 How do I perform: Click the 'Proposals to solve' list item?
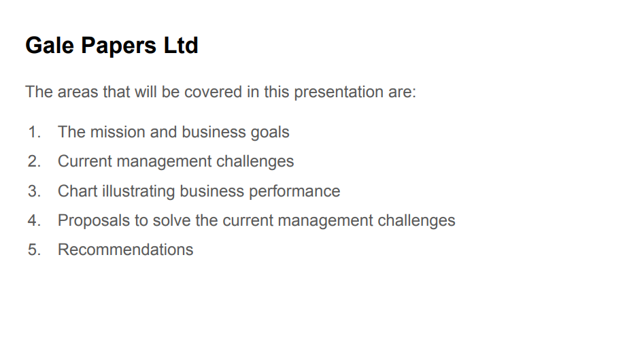point(256,220)
